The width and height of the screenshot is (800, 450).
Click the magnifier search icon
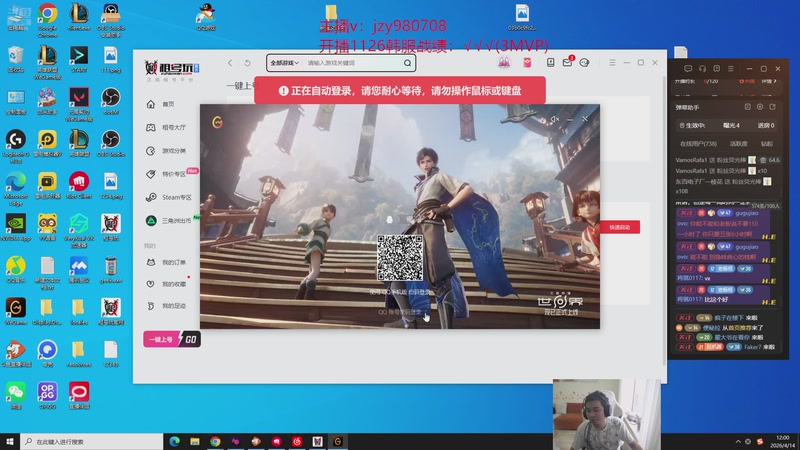click(x=408, y=63)
